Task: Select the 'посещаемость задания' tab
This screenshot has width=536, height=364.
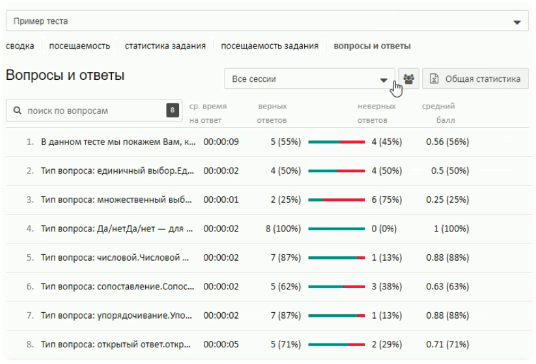Action: click(269, 46)
